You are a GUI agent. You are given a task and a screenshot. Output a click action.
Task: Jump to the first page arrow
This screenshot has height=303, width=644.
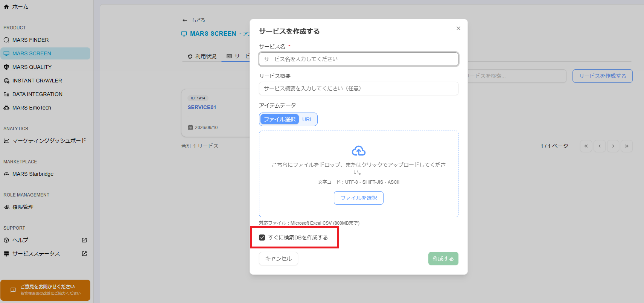[x=586, y=146]
